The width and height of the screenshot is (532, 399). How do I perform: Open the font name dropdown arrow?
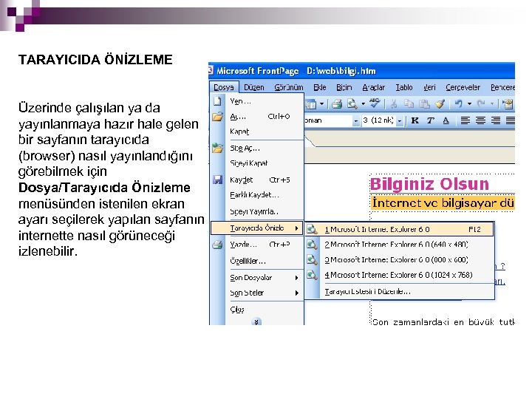click(x=355, y=120)
